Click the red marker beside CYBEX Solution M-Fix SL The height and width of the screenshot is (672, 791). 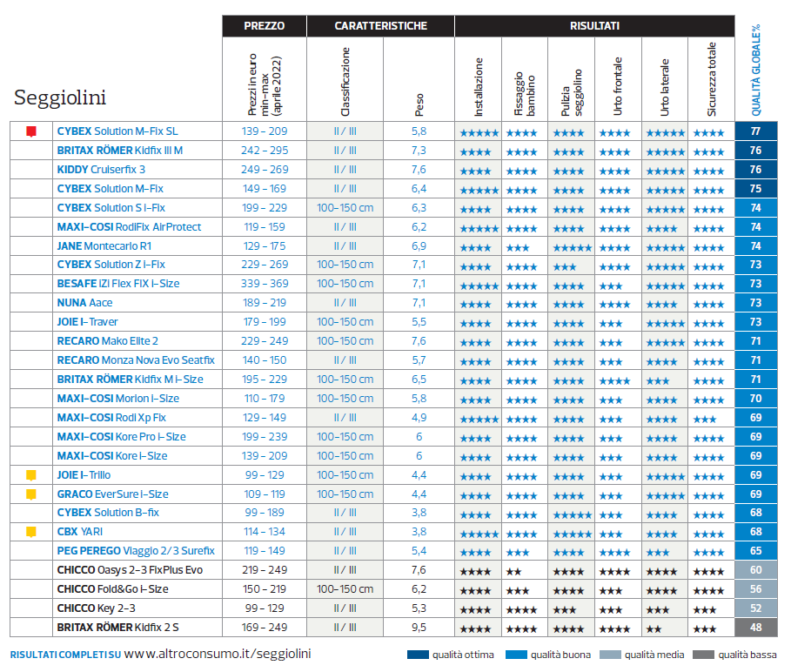point(31,131)
